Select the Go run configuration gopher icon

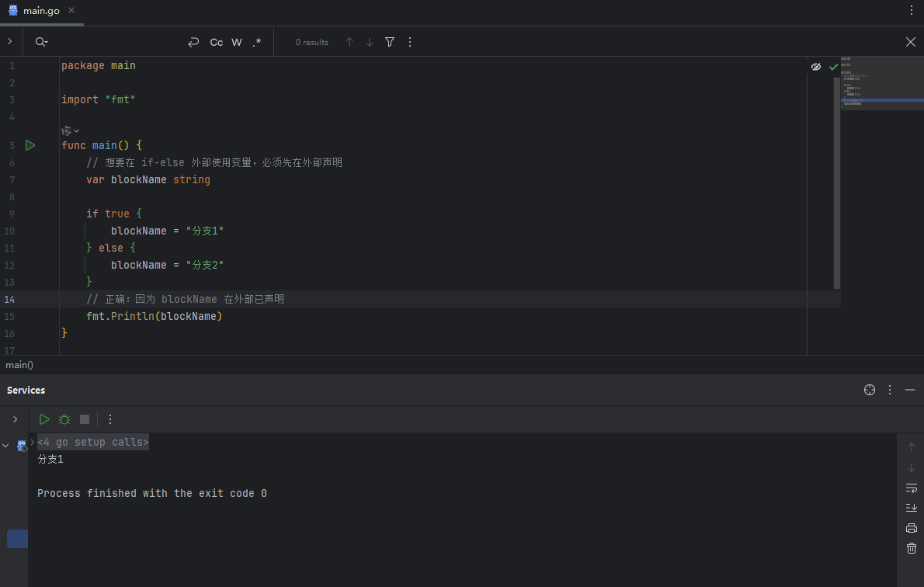click(22, 446)
